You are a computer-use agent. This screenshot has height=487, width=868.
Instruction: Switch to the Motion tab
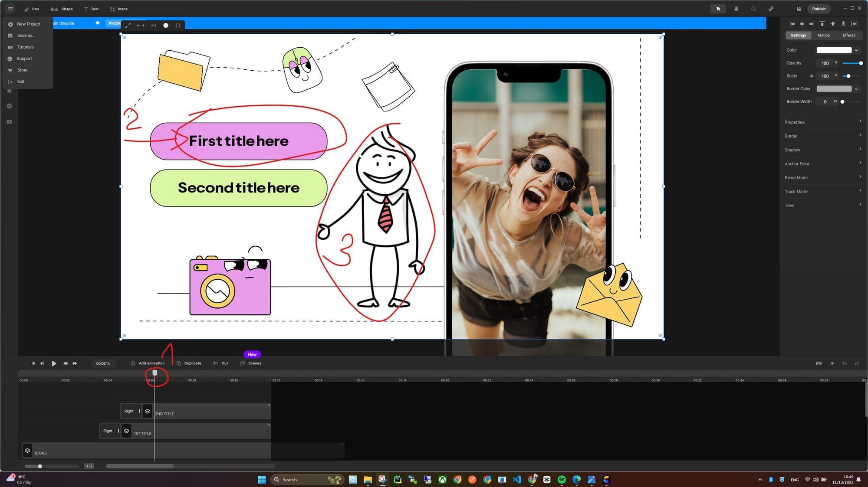[823, 36]
